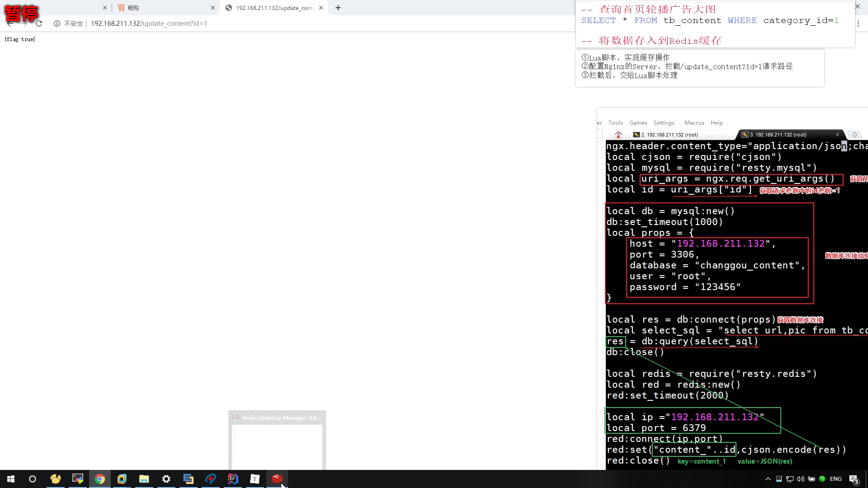Click the {flag:true} response text

[20, 39]
